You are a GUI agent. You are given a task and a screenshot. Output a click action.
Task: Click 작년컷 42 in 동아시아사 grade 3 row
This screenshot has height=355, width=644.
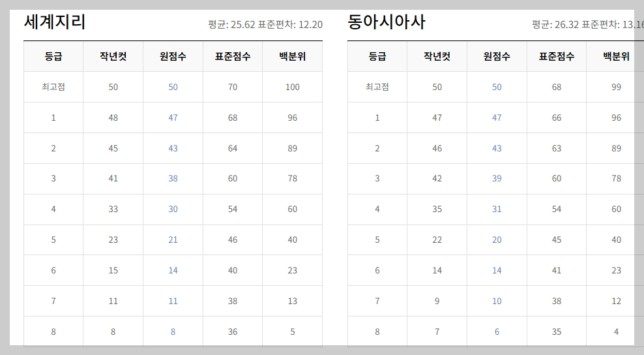[437, 179]
